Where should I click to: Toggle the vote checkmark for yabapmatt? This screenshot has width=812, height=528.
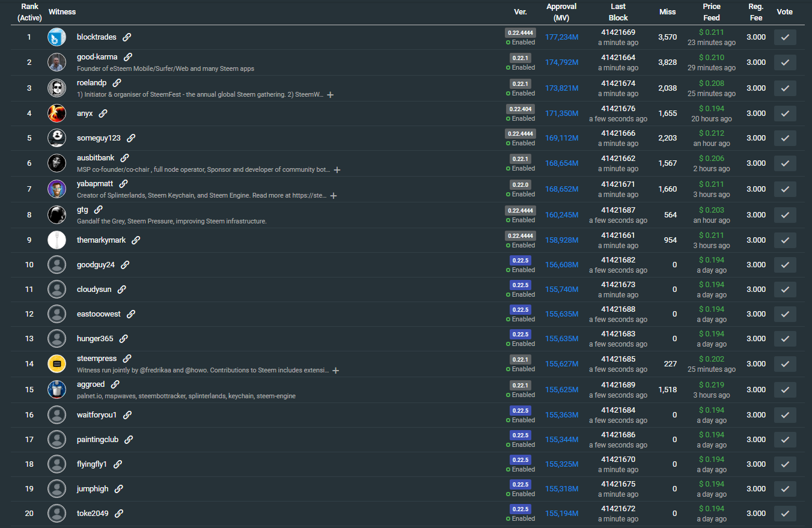[784, 189]
